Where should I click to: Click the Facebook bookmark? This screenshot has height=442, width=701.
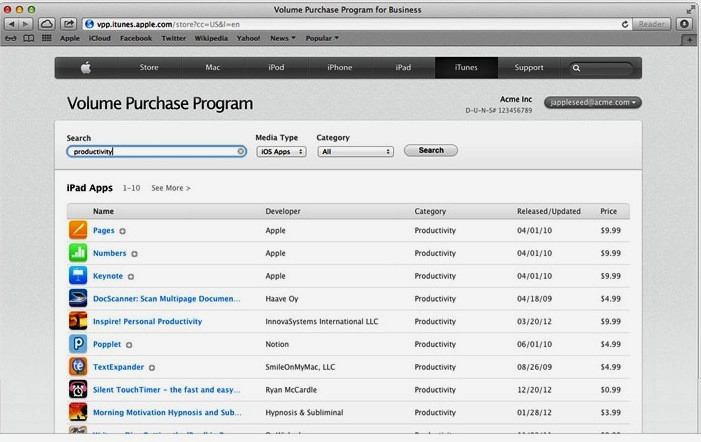pos(136,38)
